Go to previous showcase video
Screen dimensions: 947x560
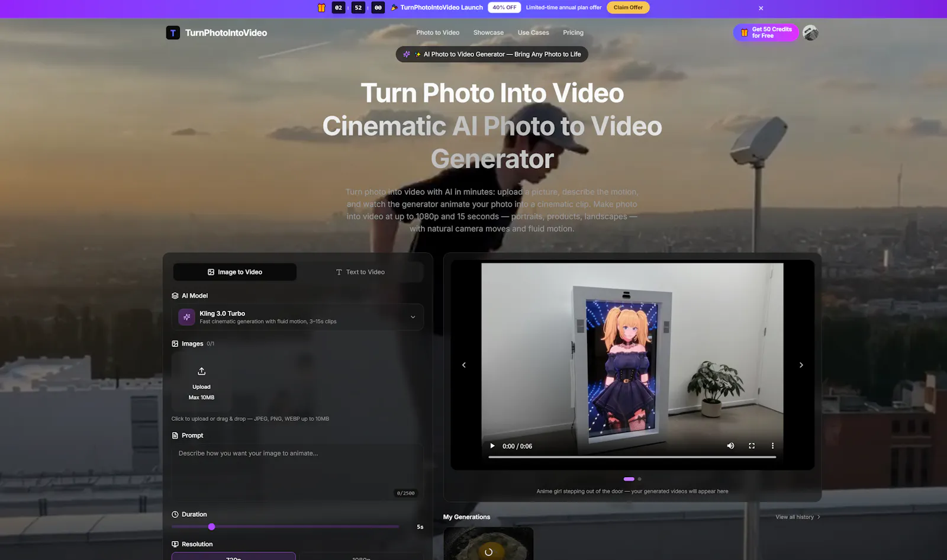point(464,365)
